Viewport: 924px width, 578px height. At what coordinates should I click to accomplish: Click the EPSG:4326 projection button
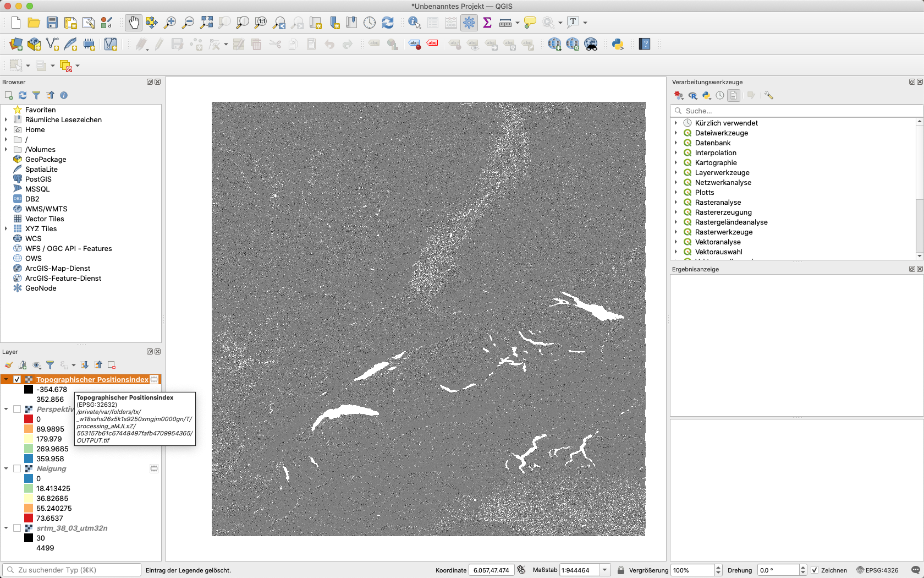(x=877, y=570)
